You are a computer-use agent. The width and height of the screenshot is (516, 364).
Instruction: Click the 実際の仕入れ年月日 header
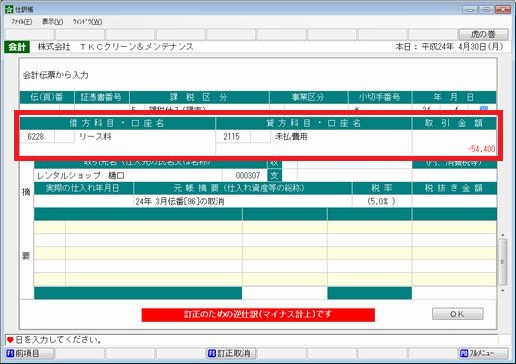(83, 188)
